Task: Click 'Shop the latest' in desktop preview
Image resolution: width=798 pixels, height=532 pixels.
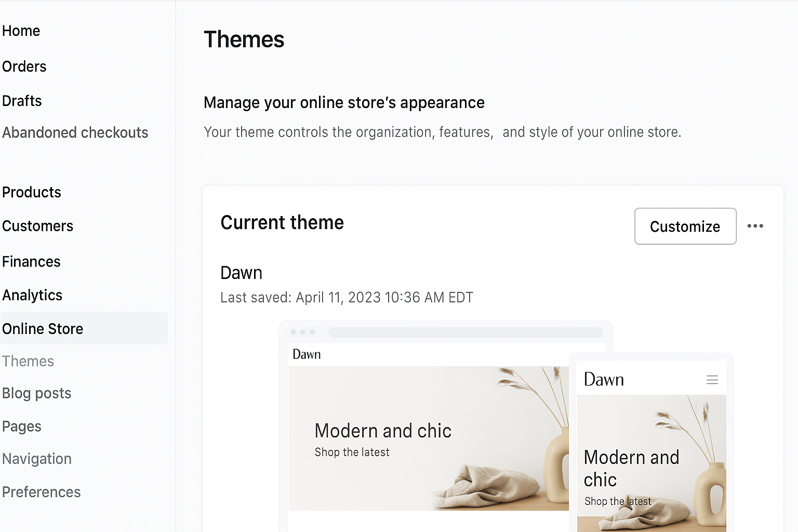Action: click(x=352, y=452)
